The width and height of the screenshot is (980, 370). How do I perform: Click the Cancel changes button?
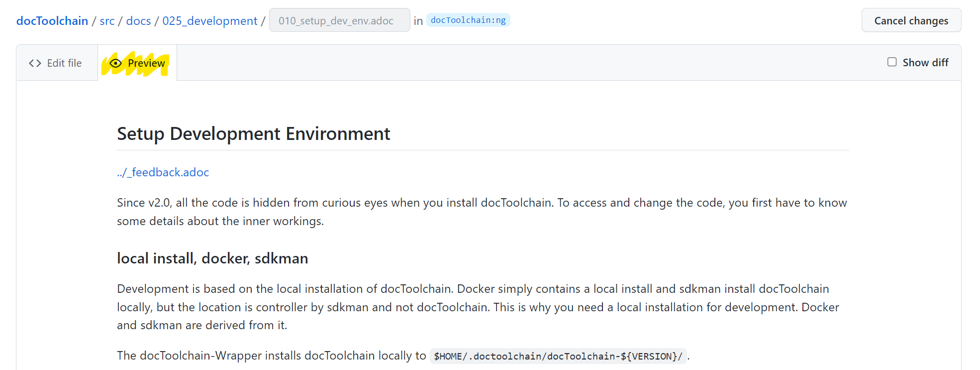coord(911,20)
